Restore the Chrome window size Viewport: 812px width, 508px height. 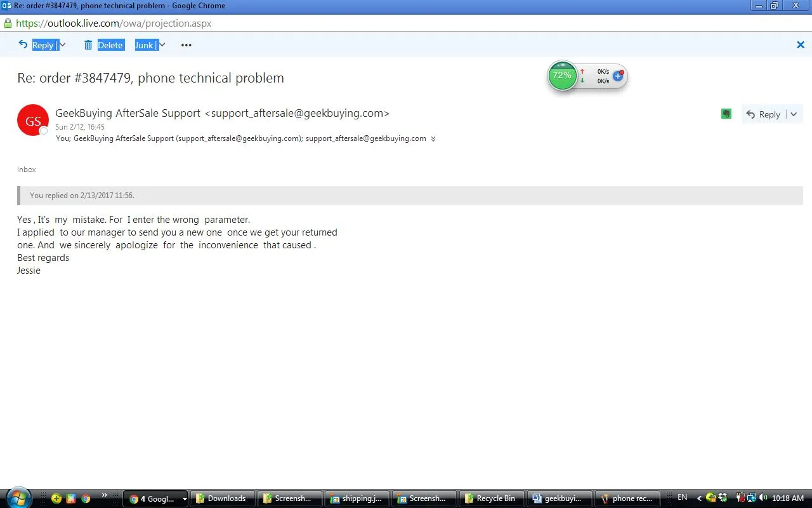tap(774, 6)
